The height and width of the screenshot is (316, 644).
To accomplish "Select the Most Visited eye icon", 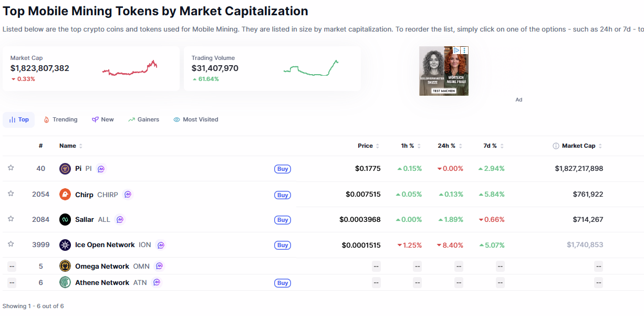I will [x=176, y=119].
